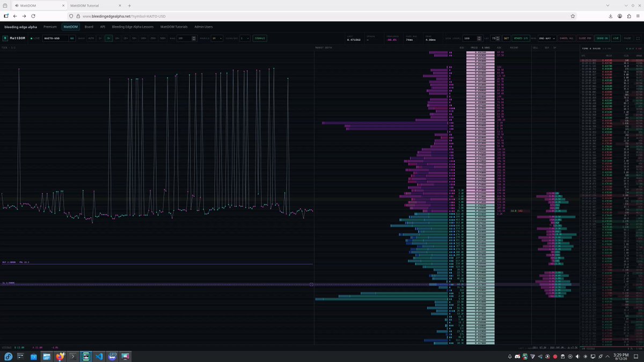The height and width of the screenshot is (362, 644).
Task: Close the MattDOM browser tab
Action: point(64,5)
